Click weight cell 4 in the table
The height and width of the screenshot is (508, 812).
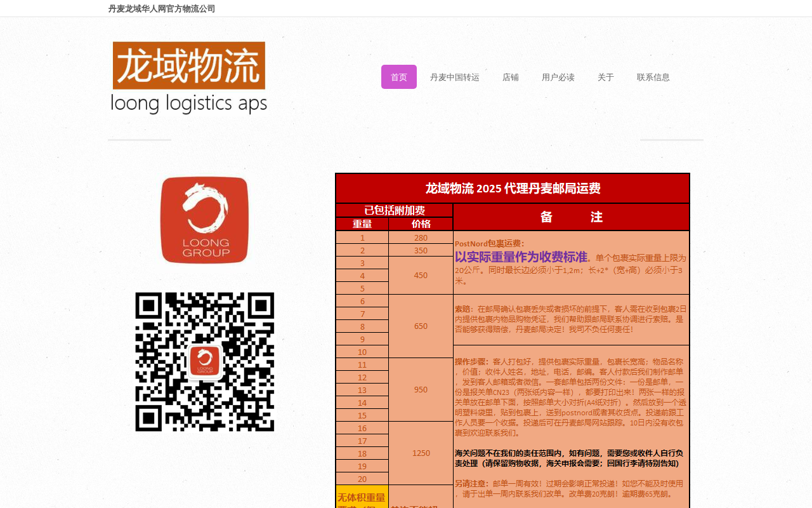(x=362, y=276)
